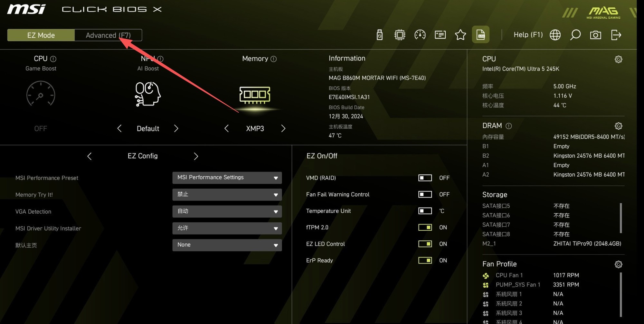Click the CPU chip icon in toolbar
This screenshot has height=324, width=644.
[x=400, y=35]
